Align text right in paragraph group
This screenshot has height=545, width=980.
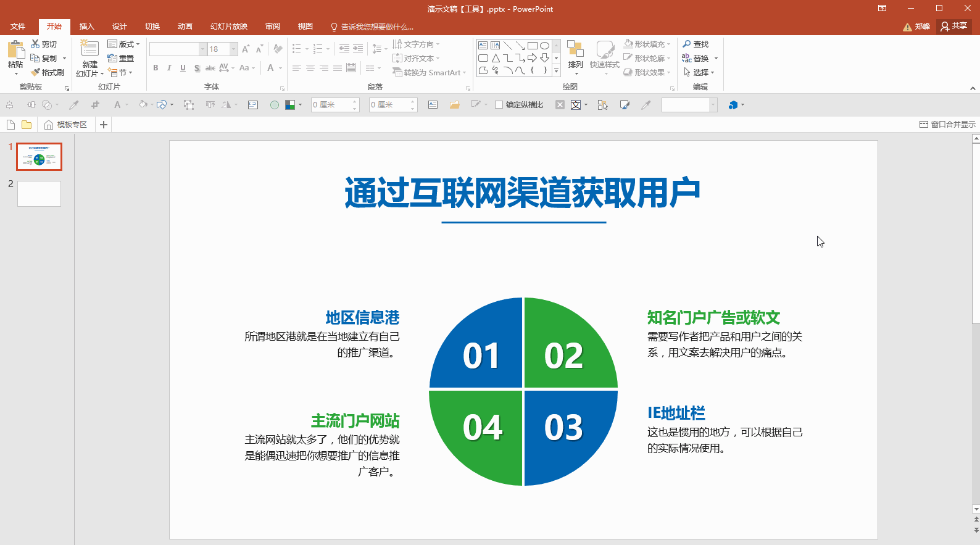pos(324,68)
